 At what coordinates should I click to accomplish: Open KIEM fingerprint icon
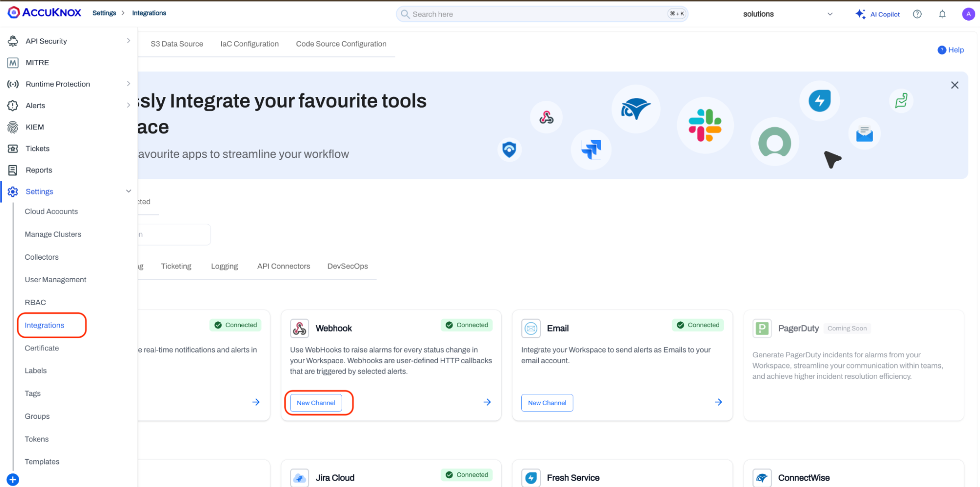click(13, 127)
